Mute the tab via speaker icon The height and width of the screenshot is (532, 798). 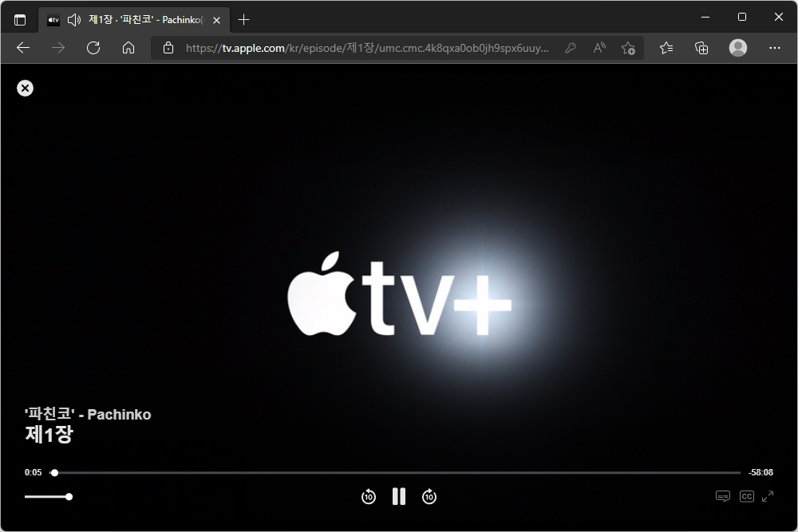74,20
